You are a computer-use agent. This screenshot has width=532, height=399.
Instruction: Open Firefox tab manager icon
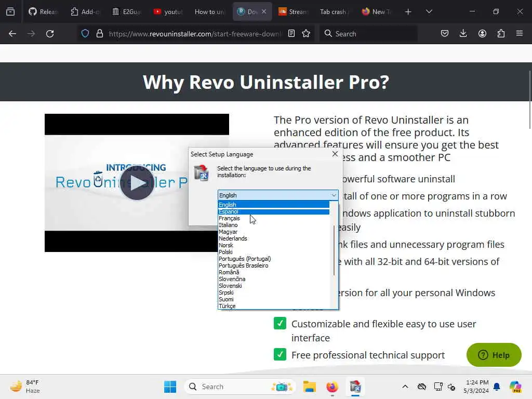tap(10, 12)
